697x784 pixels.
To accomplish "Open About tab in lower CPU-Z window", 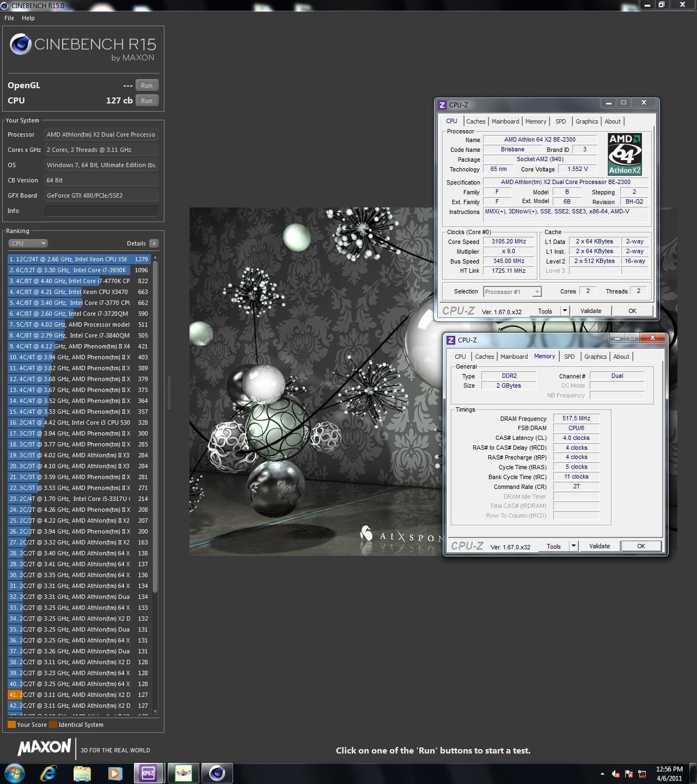I will click(x=621, y=357).
